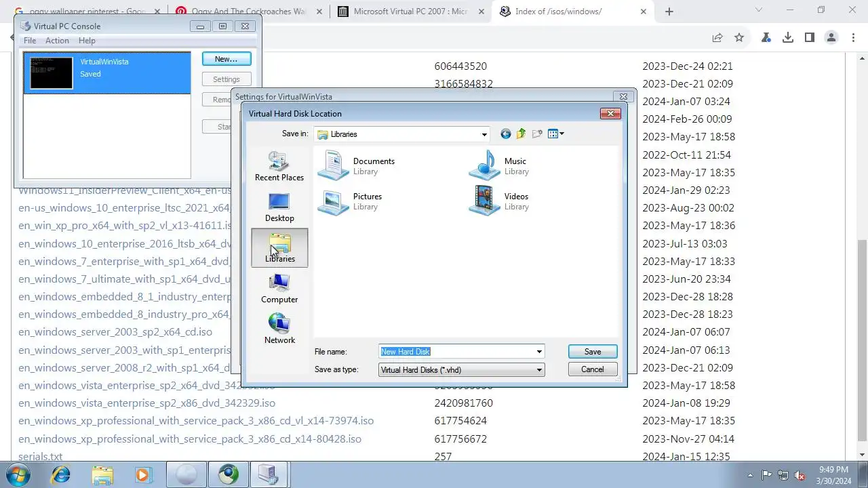Viewport: 868px width, 488px height.
Task: Open browser downloads icon
Action: point(788,38)
